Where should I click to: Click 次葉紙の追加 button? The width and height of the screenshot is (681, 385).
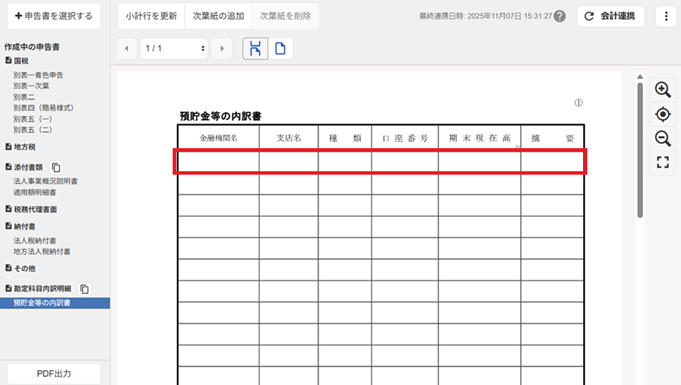point(218,16)
